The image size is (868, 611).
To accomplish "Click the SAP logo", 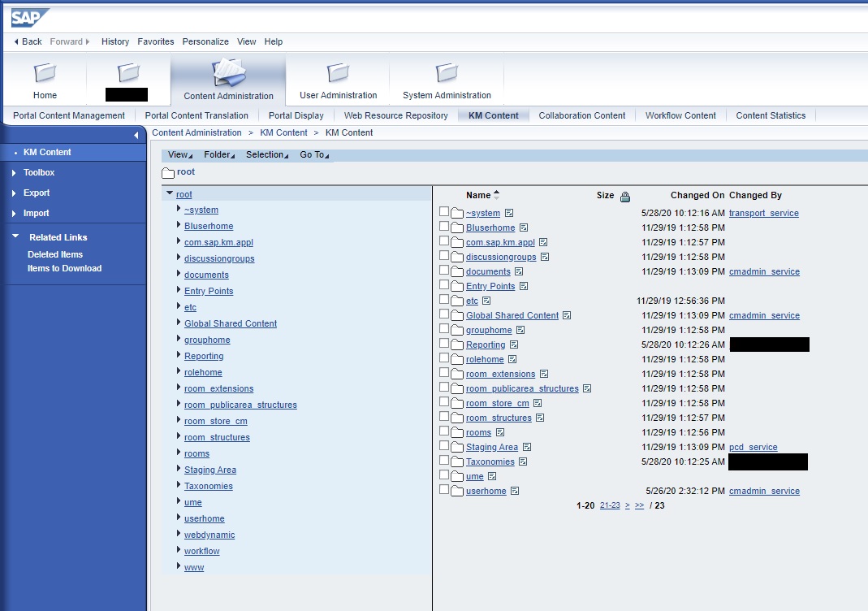I will pyautogui.click(x=28, y=18).
